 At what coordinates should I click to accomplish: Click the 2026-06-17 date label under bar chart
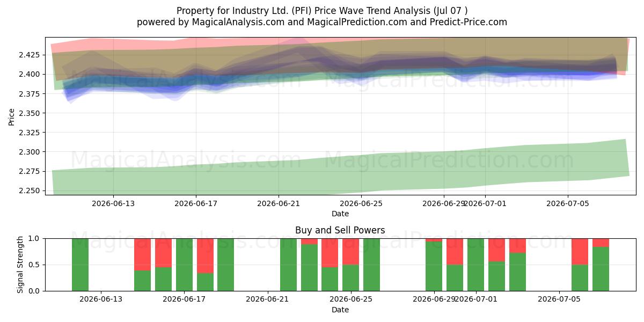pyautogui.click(x=184, y=299)
